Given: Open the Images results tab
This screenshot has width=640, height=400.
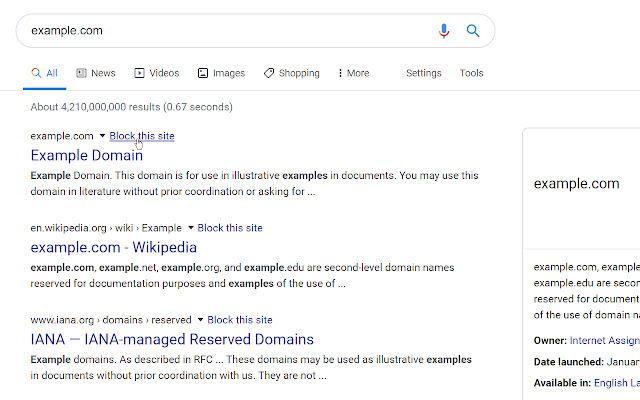Looking at the screenshot, I should click(221, 73).
